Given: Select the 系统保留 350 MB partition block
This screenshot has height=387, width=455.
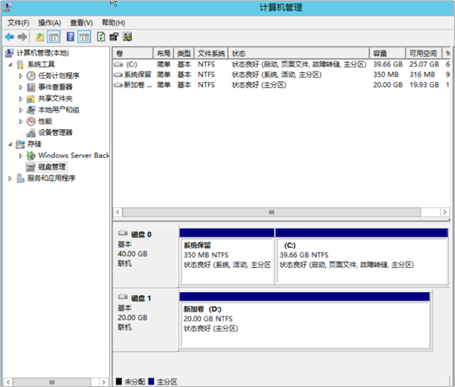Looking at the screenshot, I should click(x=227, y=256).
